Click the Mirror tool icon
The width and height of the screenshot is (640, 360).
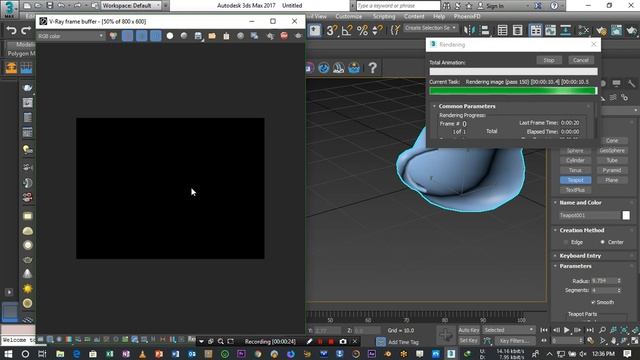(x=470, y=30)
